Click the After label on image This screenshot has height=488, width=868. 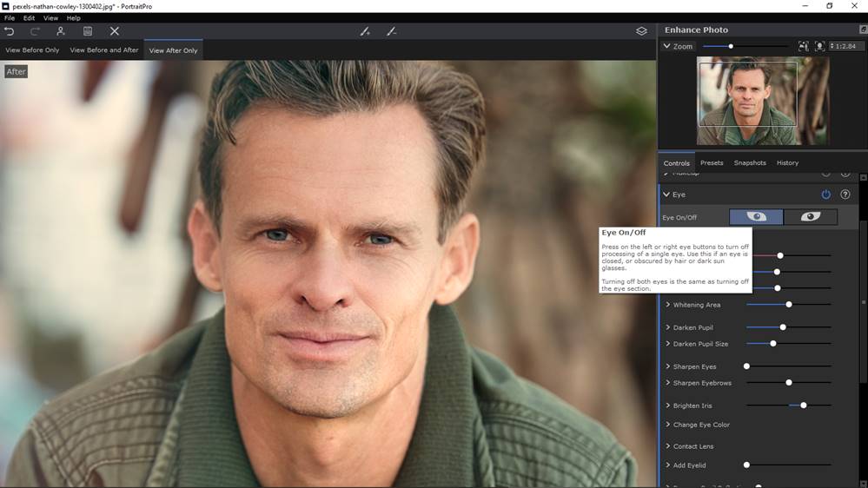click(16, 71)
